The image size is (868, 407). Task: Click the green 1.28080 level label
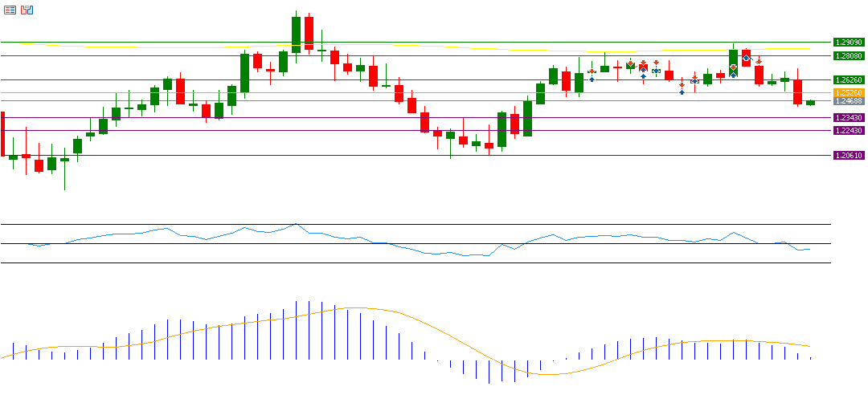click(849, 55)
